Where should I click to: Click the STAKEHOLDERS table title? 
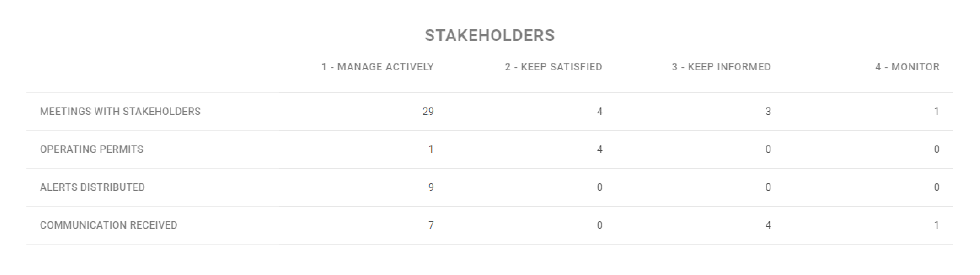pyautogui.click(x=490, y=35)
